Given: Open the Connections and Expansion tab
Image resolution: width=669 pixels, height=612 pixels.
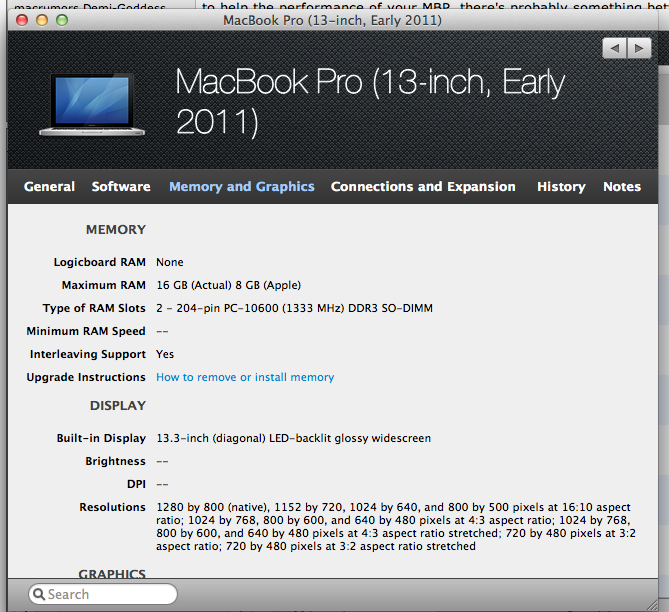Looking at the screenshot, I should [x=423, y=187].
